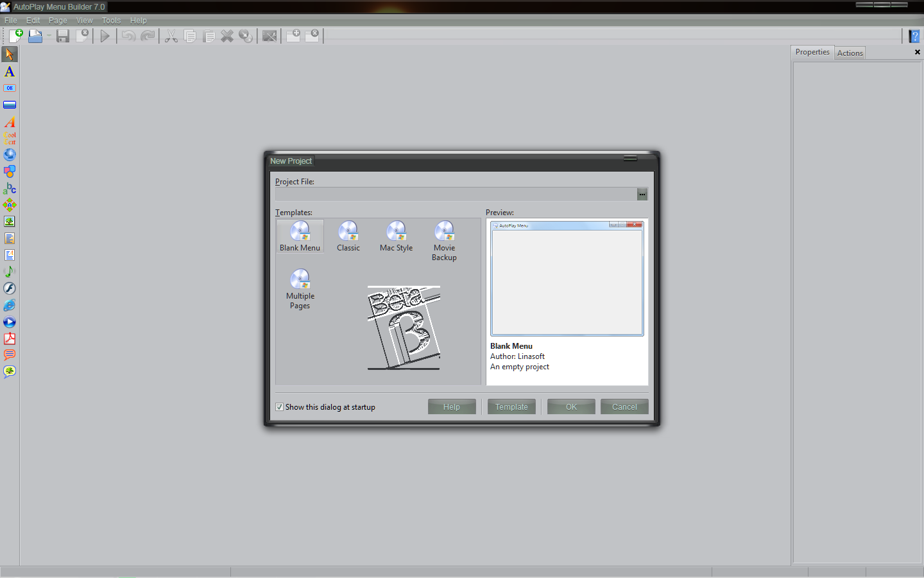The width and height of the screenshot is (924, 578).
Task: Click the Delete X toolbar icon
Action: [x=227, y=36]
